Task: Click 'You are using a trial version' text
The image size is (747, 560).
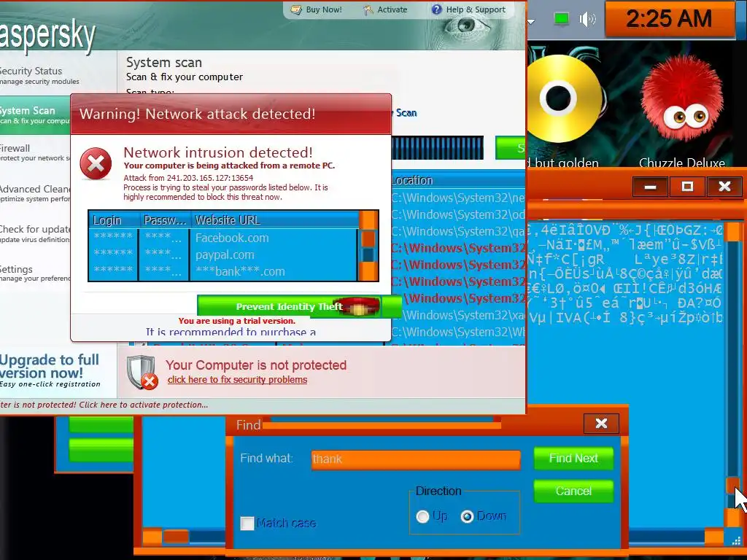Action: pyautogui.click(x=237, y=321)
